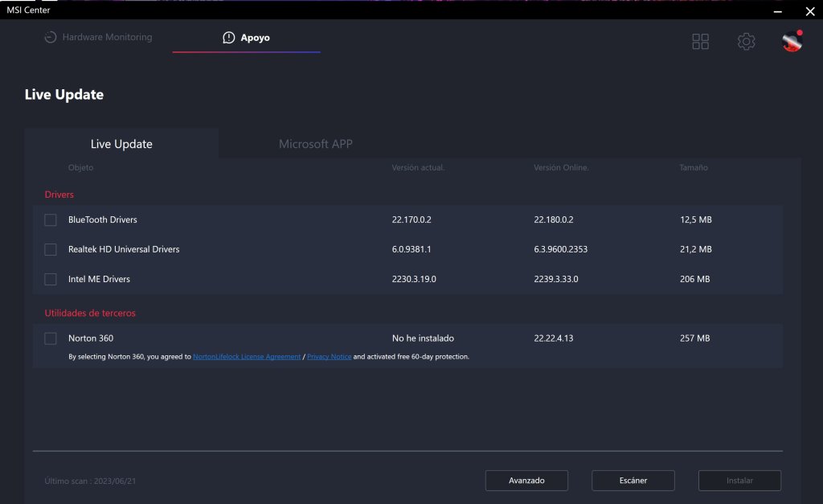
Task: Click the 'Versión Online.' column header
Action: pyautogui.click(x=561, y=167)
